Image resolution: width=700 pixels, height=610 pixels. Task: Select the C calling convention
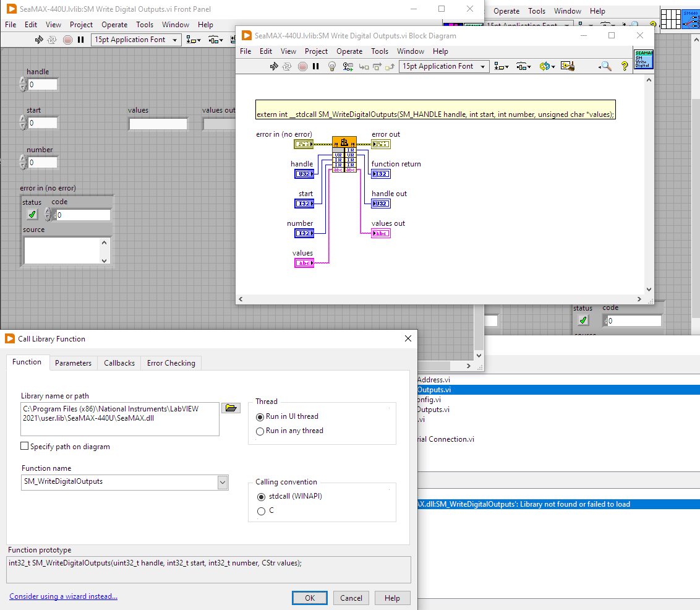[260, 511]
